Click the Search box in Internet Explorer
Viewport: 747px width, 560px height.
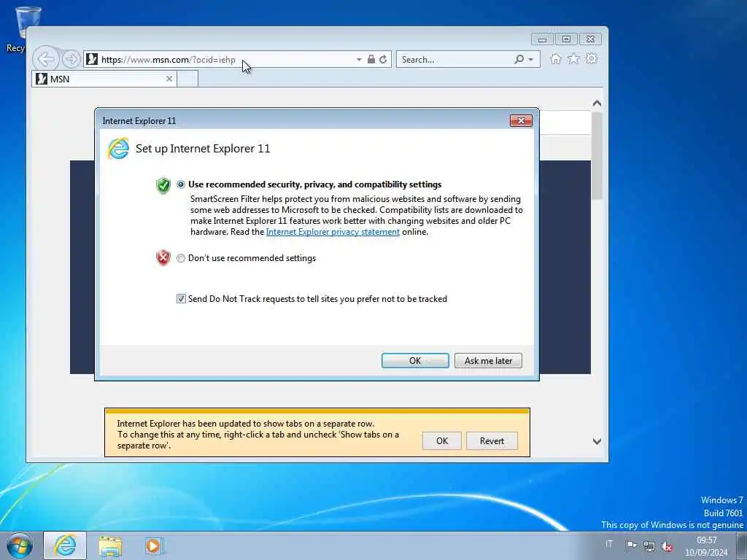tap(455, 60)
